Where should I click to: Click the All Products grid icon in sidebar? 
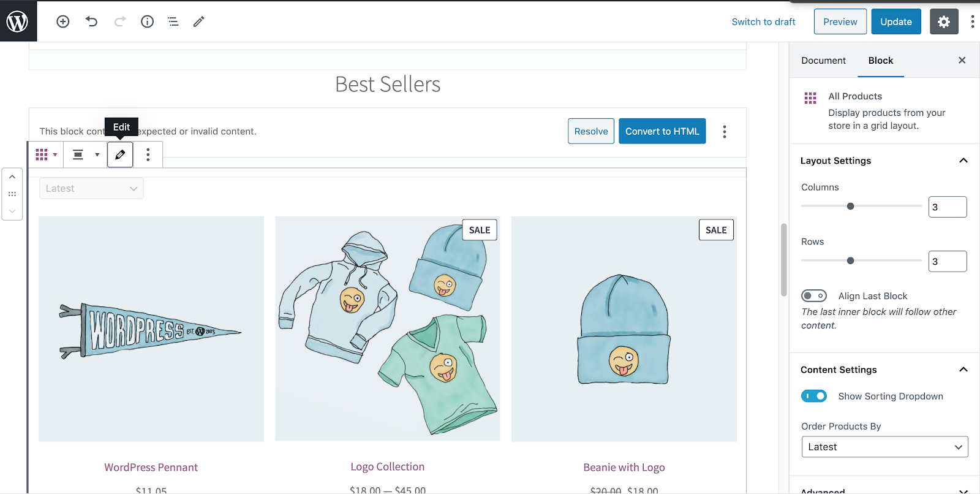[810, 98]
